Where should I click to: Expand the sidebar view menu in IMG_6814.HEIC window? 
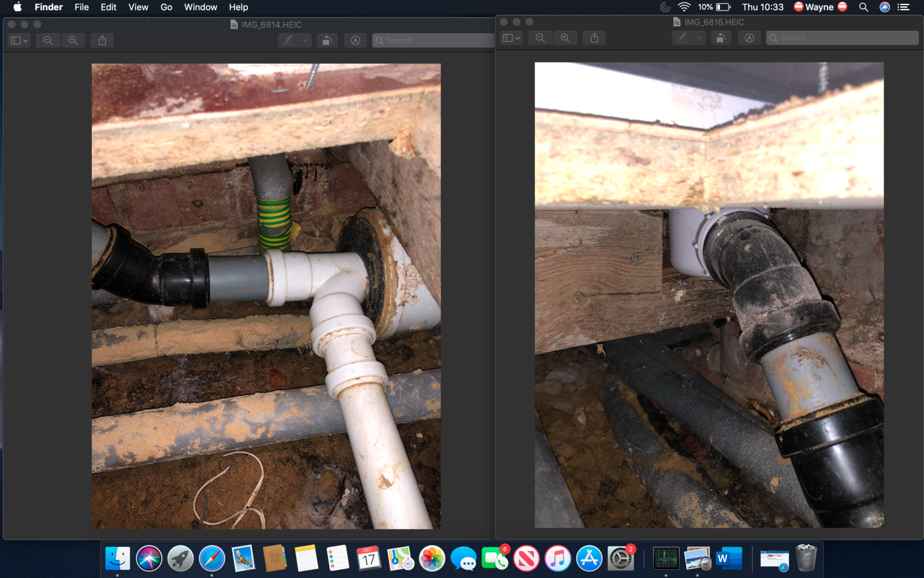click(x=19, y=40)
